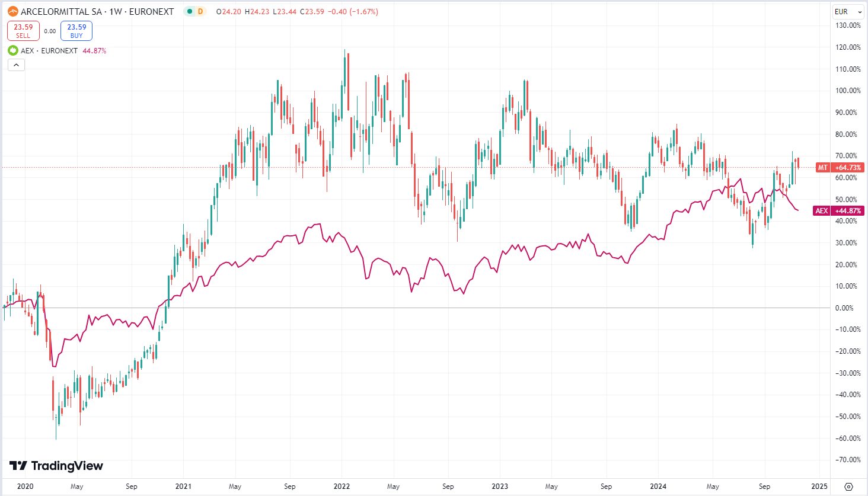Click the −50.00% level on price scale
This screenshot has width=868, height=496.
847,417
